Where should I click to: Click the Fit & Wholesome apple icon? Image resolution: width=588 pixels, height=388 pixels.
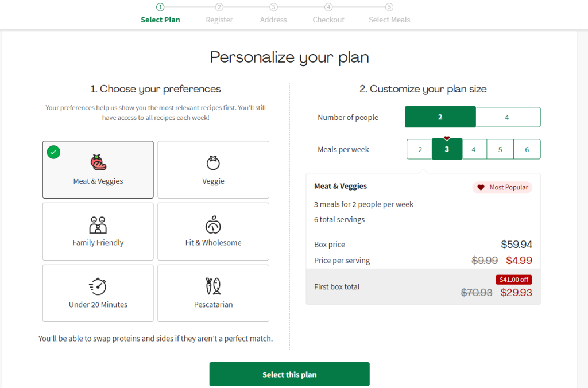coord(213,224)
